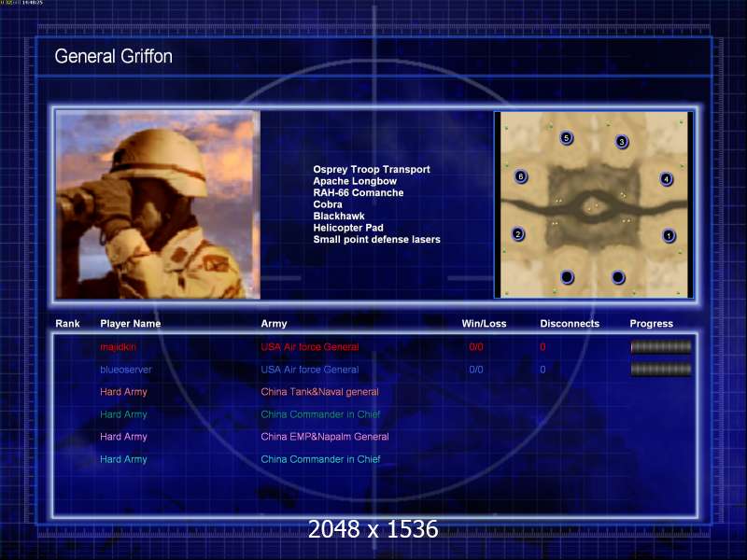
Task: Click the Army column header
Action: 274,324
